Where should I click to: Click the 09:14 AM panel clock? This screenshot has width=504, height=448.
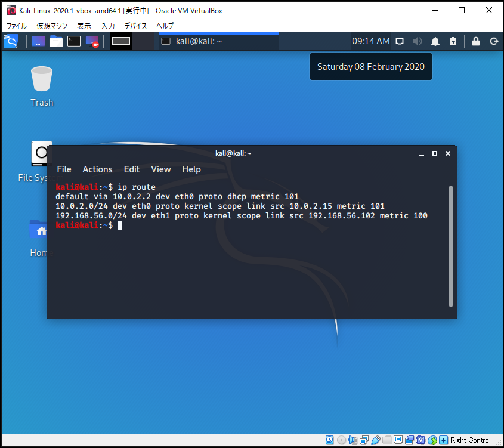click(370, 41)
